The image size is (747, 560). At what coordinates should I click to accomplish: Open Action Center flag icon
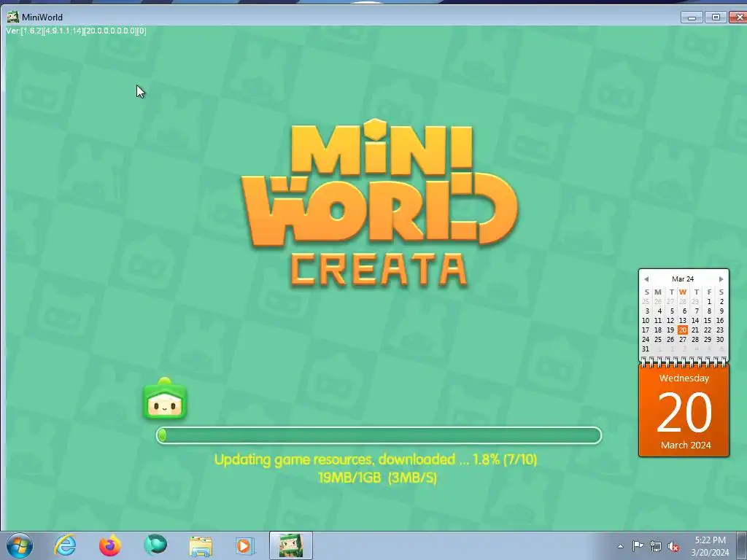pyautogui.click(x=638, y=546)
